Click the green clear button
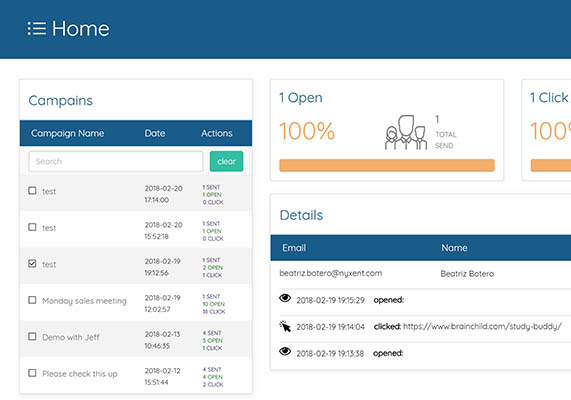 [x=226, y=161]
